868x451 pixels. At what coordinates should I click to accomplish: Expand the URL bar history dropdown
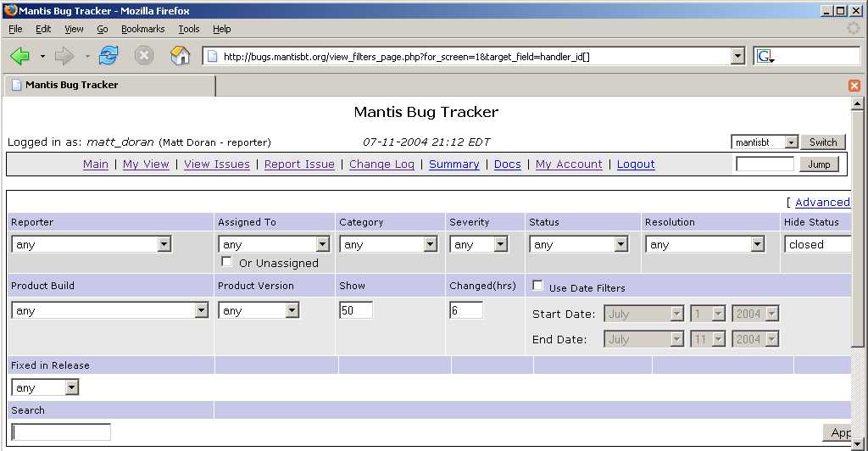tap(737, 56)
